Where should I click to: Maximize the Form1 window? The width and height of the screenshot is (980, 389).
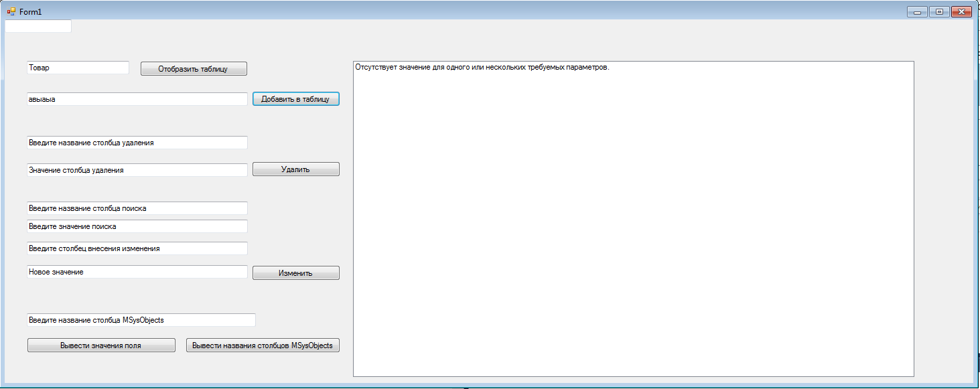tap(939, 11)
